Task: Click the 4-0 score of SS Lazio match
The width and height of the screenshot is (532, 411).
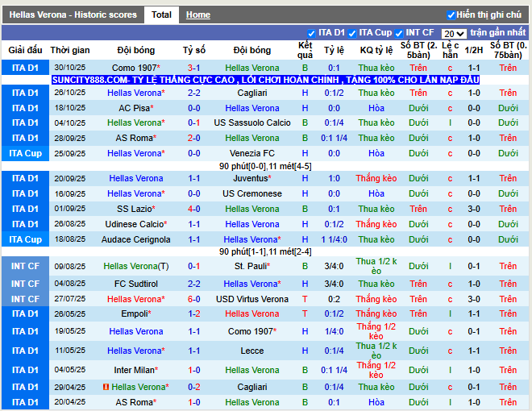Action: click(194, 209)
